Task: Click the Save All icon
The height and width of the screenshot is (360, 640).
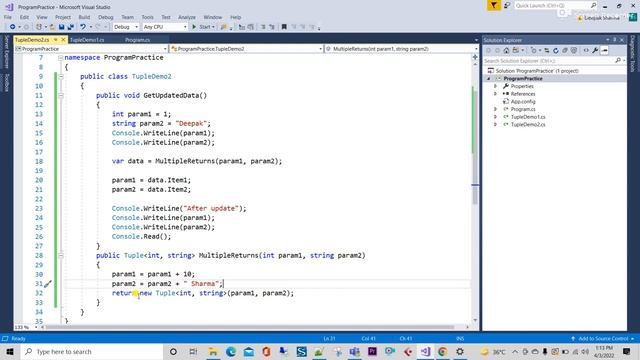Action: pos(70,27)
